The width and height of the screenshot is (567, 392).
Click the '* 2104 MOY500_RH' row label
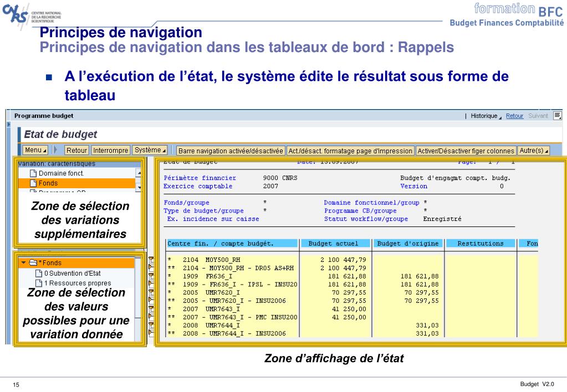(x=204, y=260)
